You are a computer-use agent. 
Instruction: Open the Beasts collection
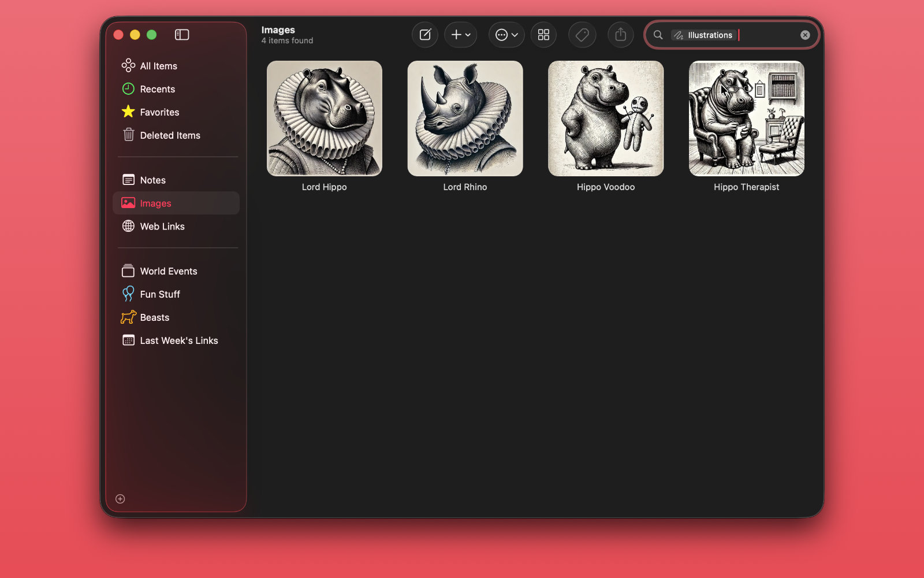(154, 317)
